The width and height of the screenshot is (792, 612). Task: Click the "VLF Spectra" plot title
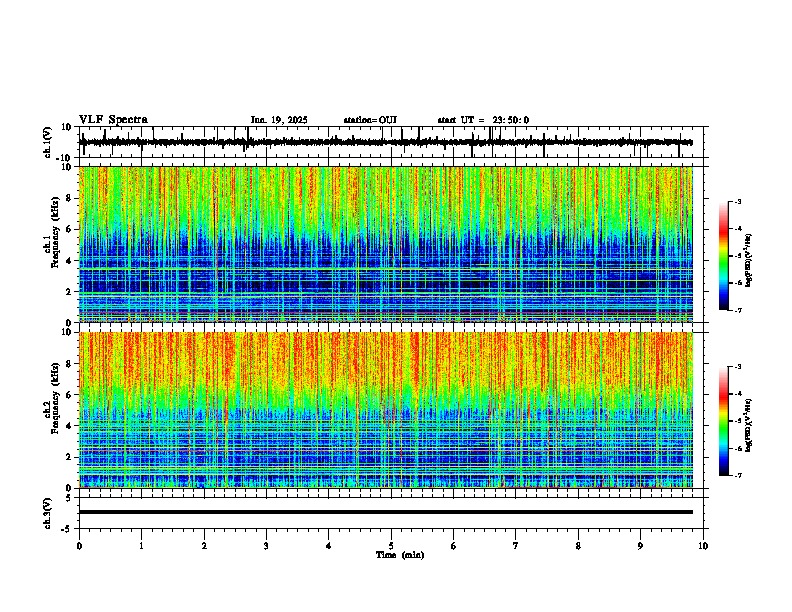pyautogui.click(x=113, y=120)
